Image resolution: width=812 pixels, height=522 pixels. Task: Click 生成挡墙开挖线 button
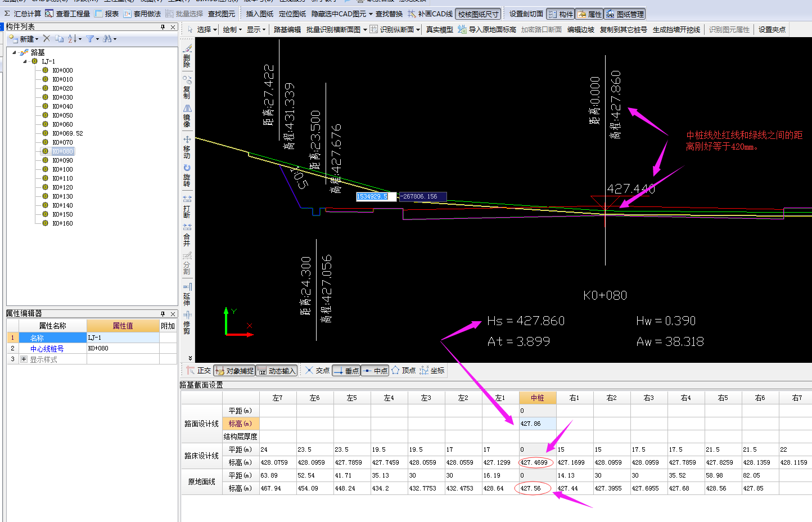point(676,29)
